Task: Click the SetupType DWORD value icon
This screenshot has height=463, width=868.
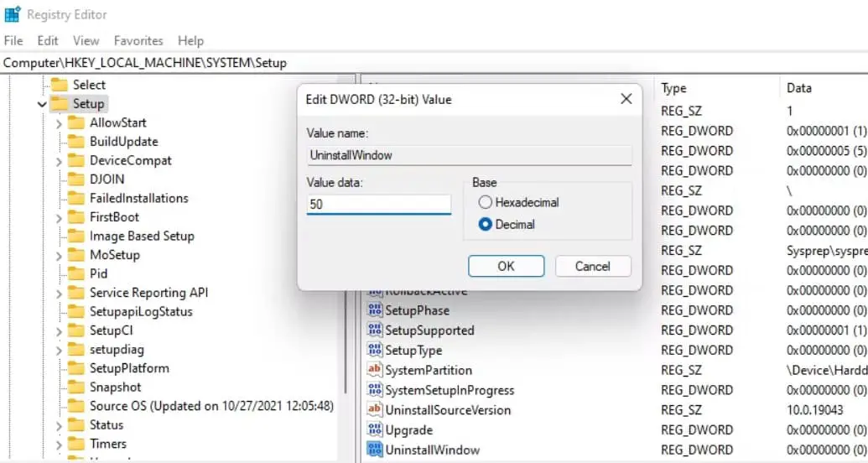Action: click(x=375, y=350)
